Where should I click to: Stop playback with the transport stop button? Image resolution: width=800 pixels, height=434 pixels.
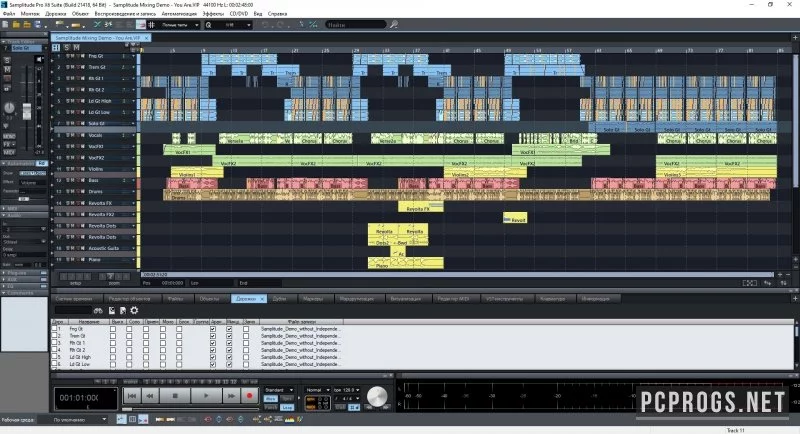tap(175, 396)
